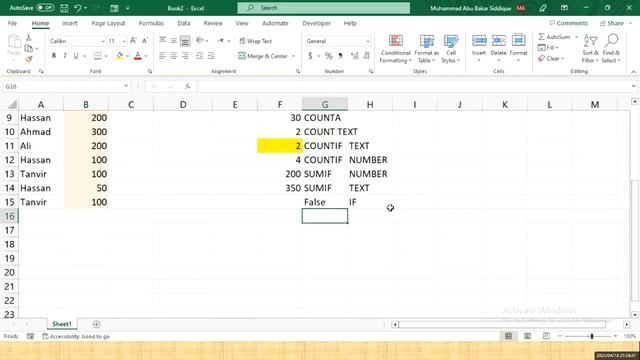Click the Comma Style icon

pos(340,56)
